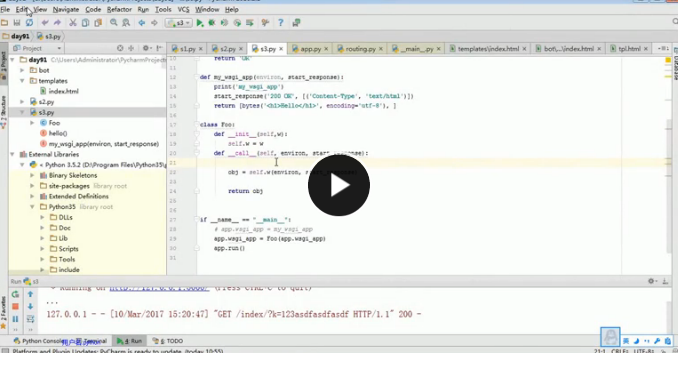Click the Undo arrow icon
This screenshot has height=376, width=678.
click(x=45, y=22)
